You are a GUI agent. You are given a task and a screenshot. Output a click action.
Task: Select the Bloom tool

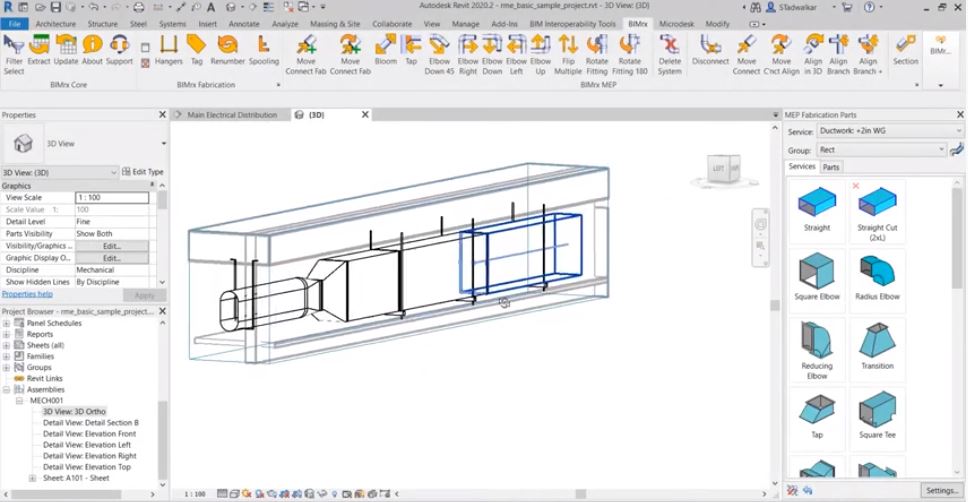(x=385, y=49)
